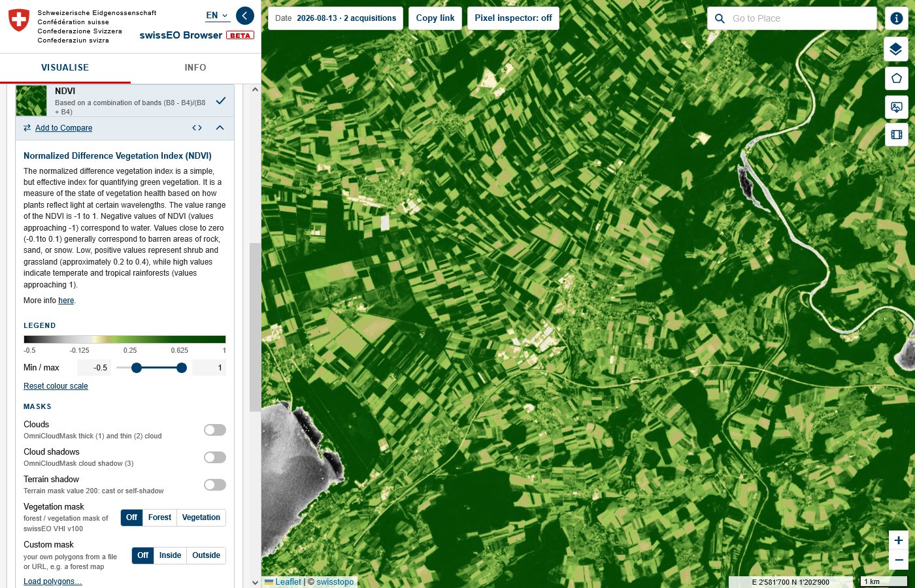Image resolution: width=915 pixels, height=588 pixels.
Task: Collapse the NDVI details chevron
Action: pyautogui.click(x=220, y=128)
